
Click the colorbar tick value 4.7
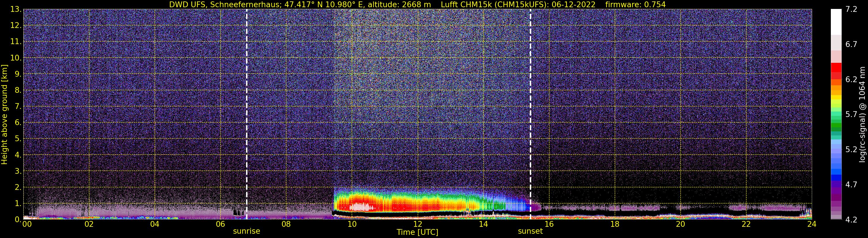(851, 185)
